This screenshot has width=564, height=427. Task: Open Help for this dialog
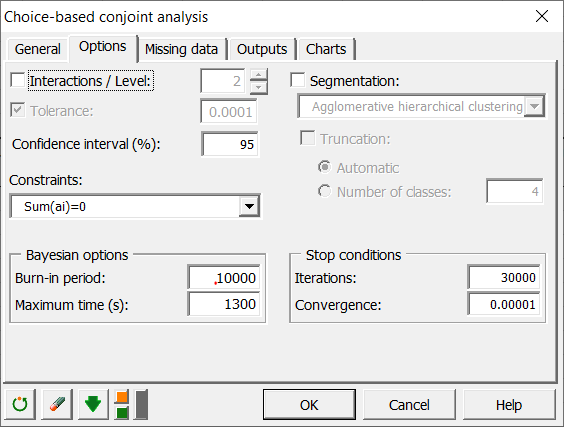coord(509,405)
